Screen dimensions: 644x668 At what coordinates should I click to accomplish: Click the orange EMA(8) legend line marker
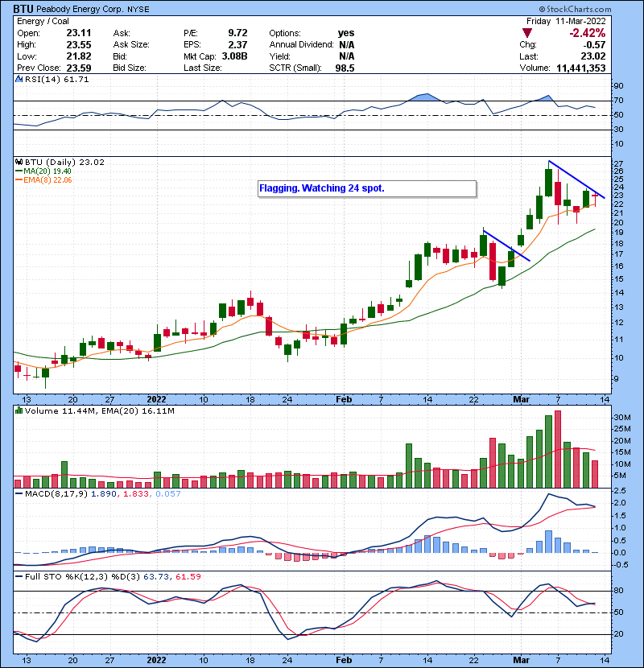point(19,179)
